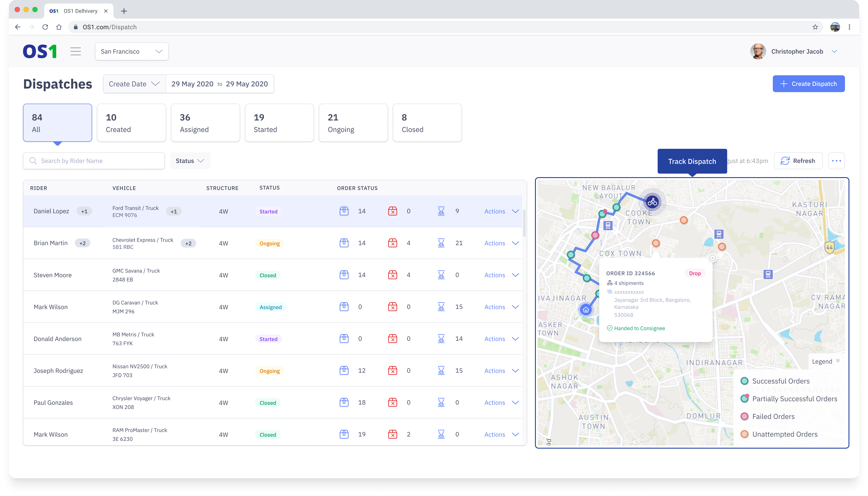
Task: Open the hamburger menu next to the OS1 logo
Action: [76, 51]
